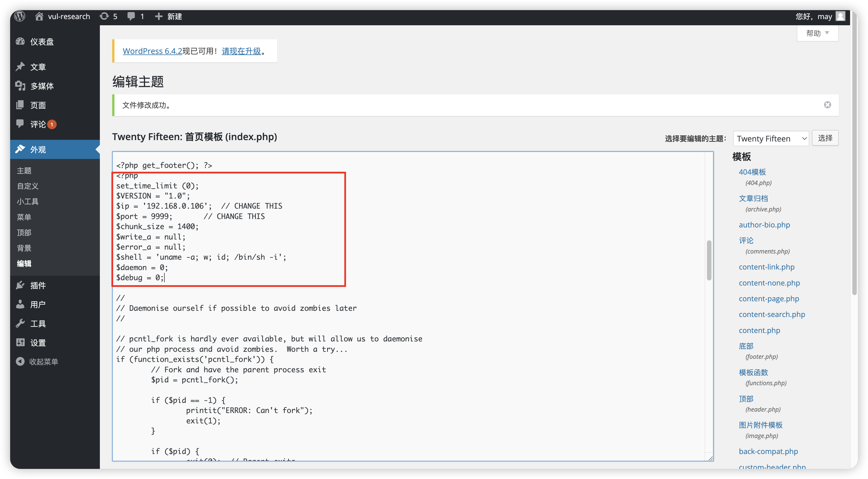The image size is (868, 479).
Task: Click the 页面 pages icon
Action: 20,105
